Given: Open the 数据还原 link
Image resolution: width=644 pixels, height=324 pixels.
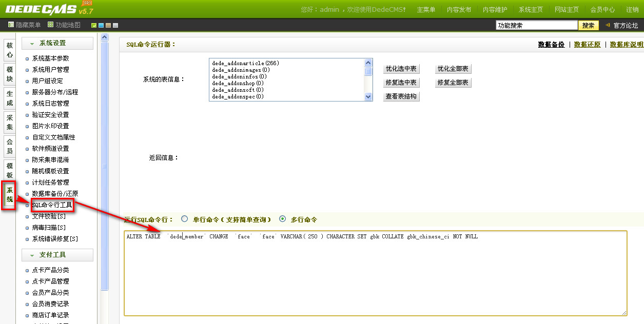Looking at the screenshot, I should (587, 45).
